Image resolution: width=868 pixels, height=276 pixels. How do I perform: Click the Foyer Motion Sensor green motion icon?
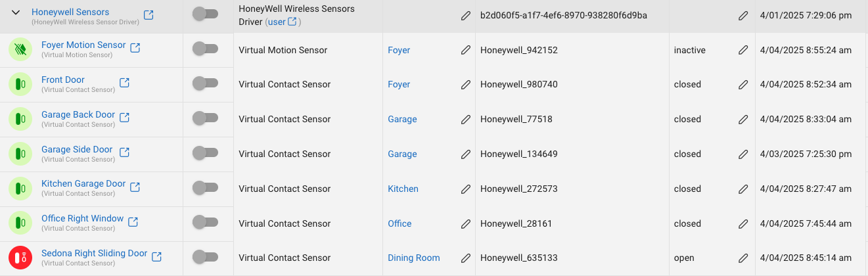pos(20,50)
